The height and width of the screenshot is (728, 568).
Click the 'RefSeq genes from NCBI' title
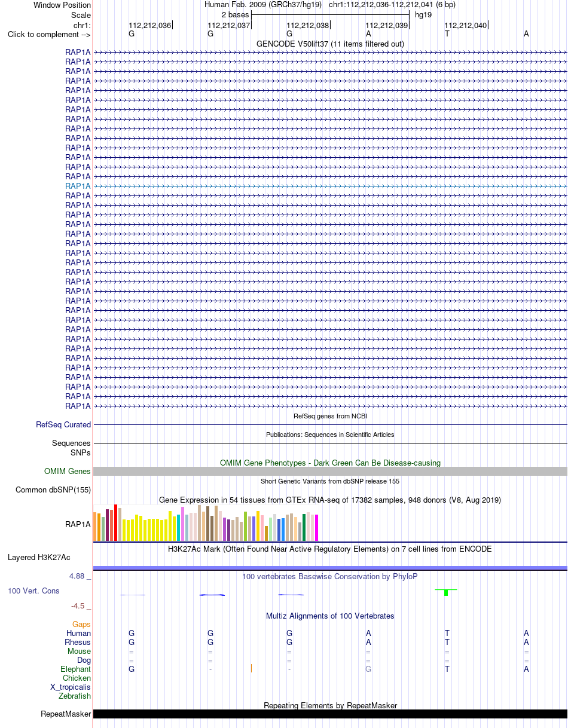click(x=330, y=416)
